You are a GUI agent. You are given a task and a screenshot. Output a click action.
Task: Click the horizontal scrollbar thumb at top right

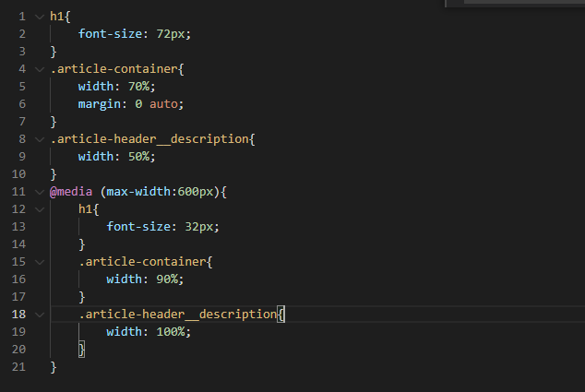[524, 2]
